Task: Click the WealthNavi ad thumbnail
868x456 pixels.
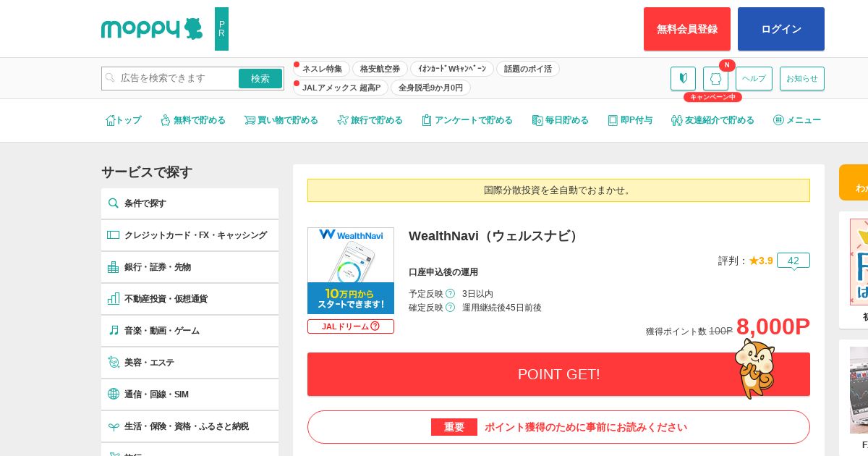Action: tap(351, 271)
